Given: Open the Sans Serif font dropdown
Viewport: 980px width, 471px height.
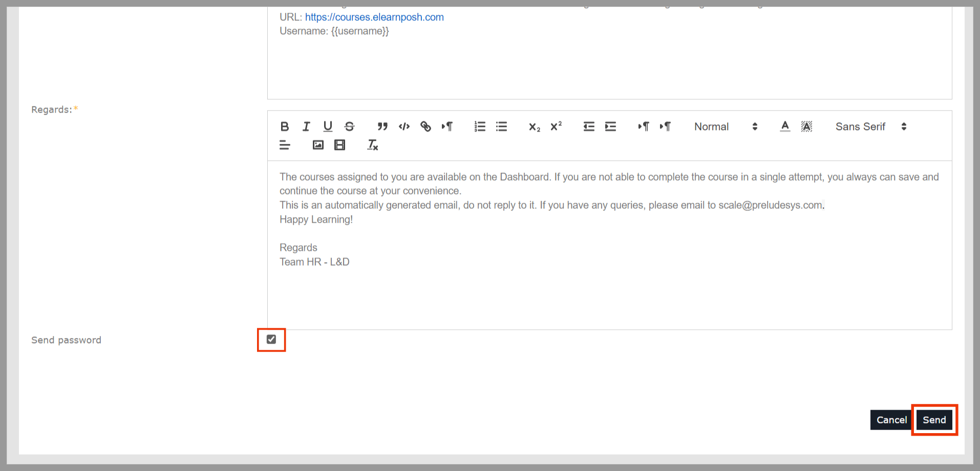Looking at the screenshot, I should click(x=870, y=126).
